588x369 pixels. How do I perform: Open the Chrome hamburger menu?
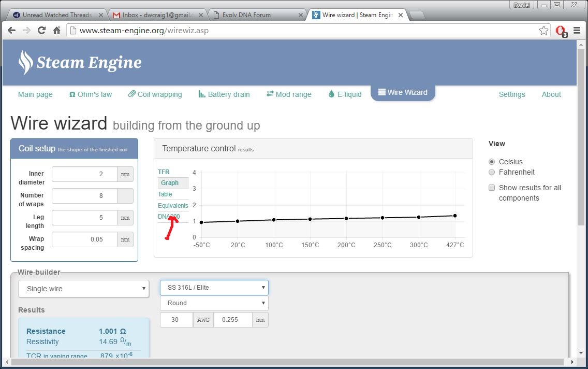tap(577, 31)
